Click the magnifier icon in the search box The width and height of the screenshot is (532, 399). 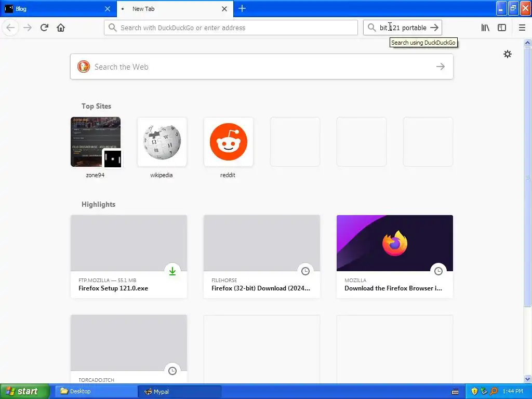tap(372, 28)
